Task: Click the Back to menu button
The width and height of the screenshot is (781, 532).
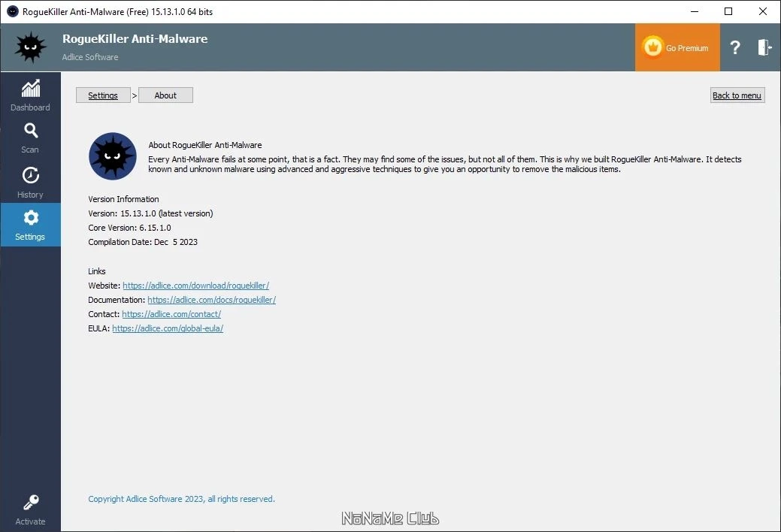Action: coord(737,95)
